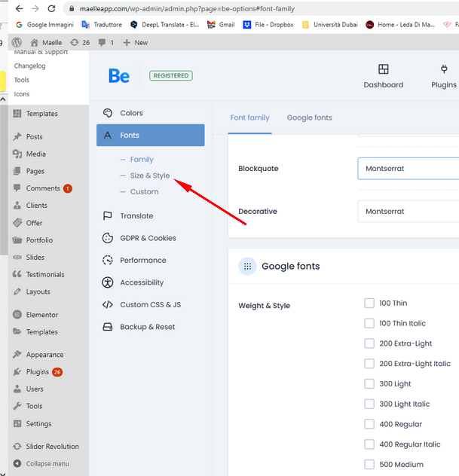Check the 400 Regular Italic checkbox
Screen dimensions: 459x476
click(369, 444)
